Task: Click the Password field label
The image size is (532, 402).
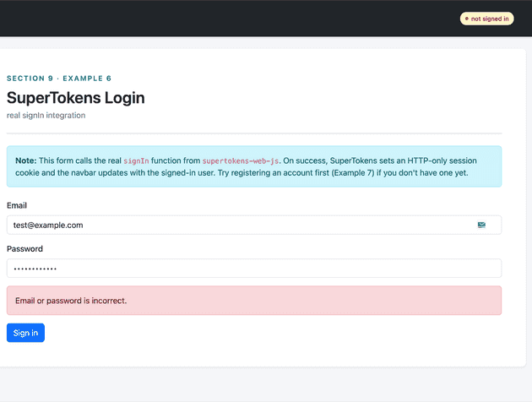Action: click(x=24, y=249)
